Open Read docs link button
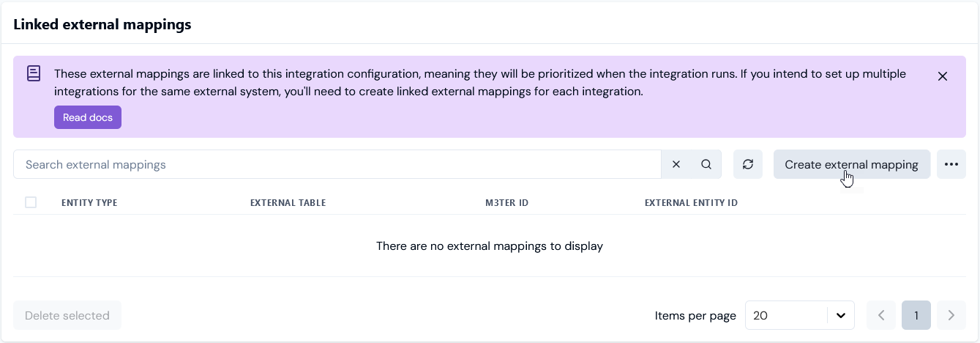The width and height of the screenshot is (980, 343). click(x=88, y=117)
